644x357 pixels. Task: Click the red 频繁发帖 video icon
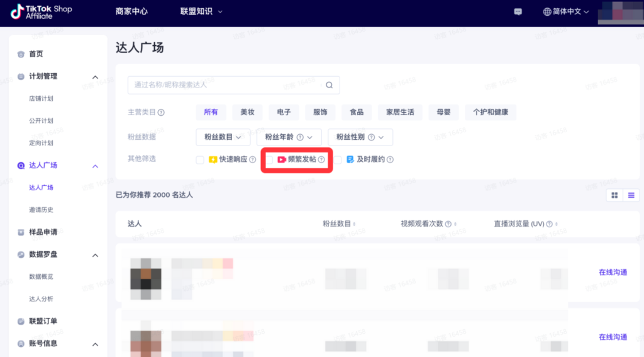281,159
